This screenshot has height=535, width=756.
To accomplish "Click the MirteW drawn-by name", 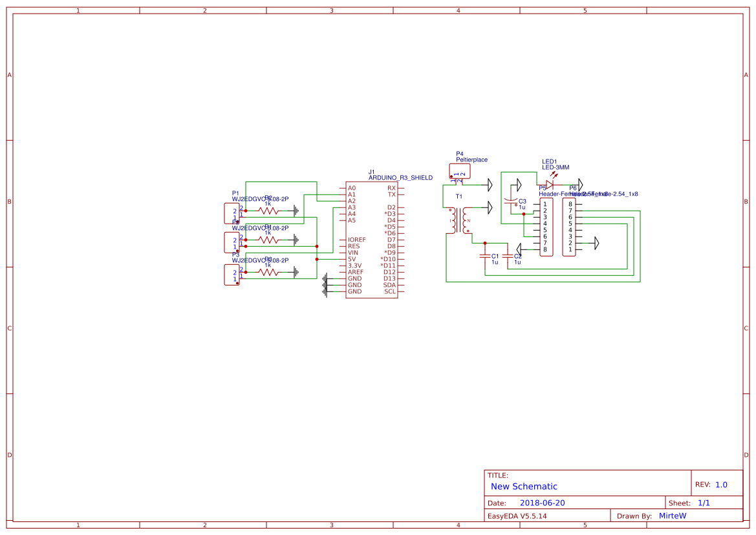I will coord(672,516).
